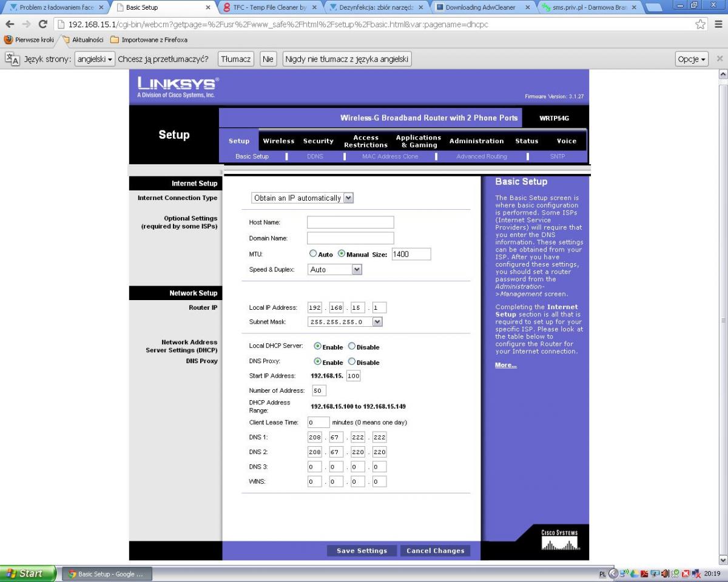Close the sms.priv.pl tab

[x=633, y=8]
